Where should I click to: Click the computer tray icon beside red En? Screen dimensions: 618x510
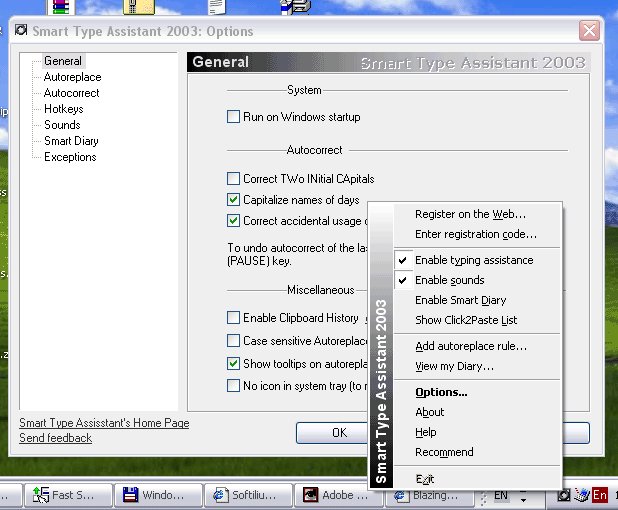581,495
